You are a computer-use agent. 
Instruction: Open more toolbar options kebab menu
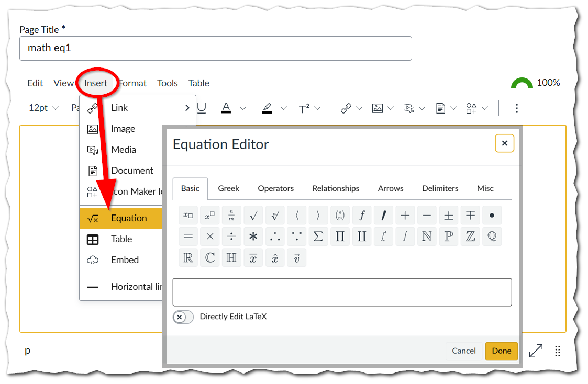[x=517, y=108]
